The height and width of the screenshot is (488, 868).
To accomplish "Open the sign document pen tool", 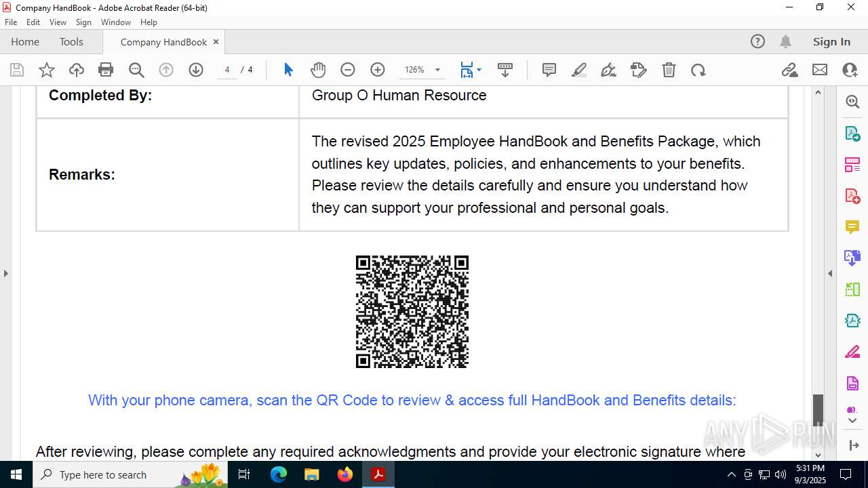I will click(x=609, y=70).
